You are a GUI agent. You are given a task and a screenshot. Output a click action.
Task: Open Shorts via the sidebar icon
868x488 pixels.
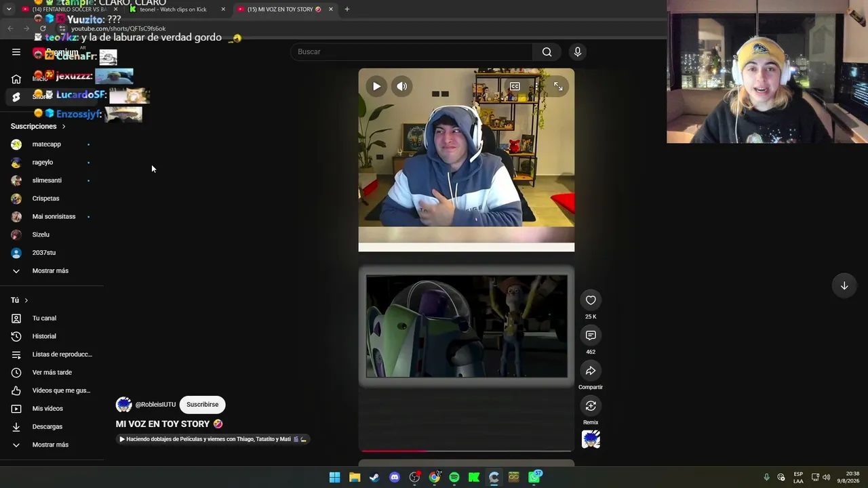point(16,97)
